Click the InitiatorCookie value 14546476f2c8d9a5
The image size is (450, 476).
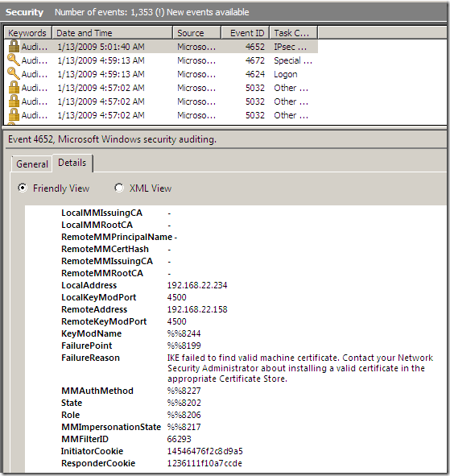point(204,451)
